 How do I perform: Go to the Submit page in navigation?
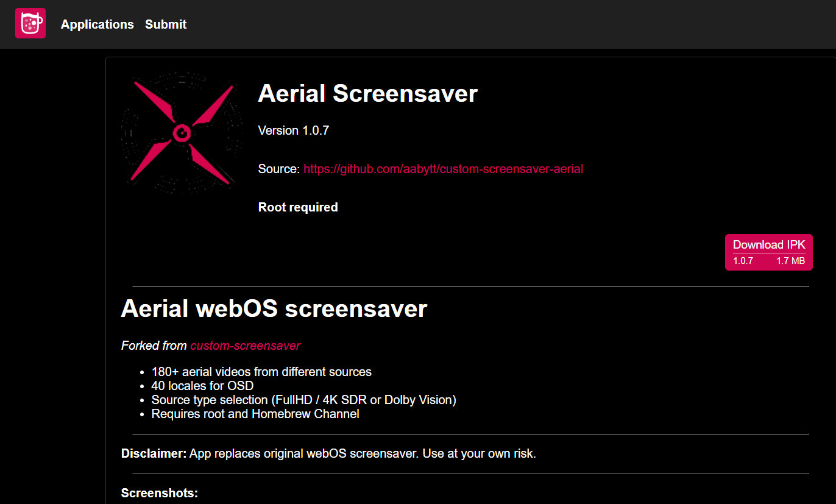pos(166,24)
